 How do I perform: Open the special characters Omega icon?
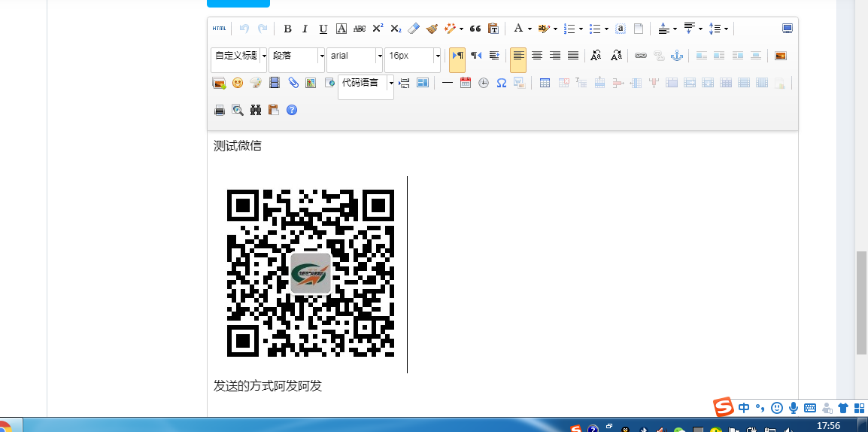(x=502, y=83)
